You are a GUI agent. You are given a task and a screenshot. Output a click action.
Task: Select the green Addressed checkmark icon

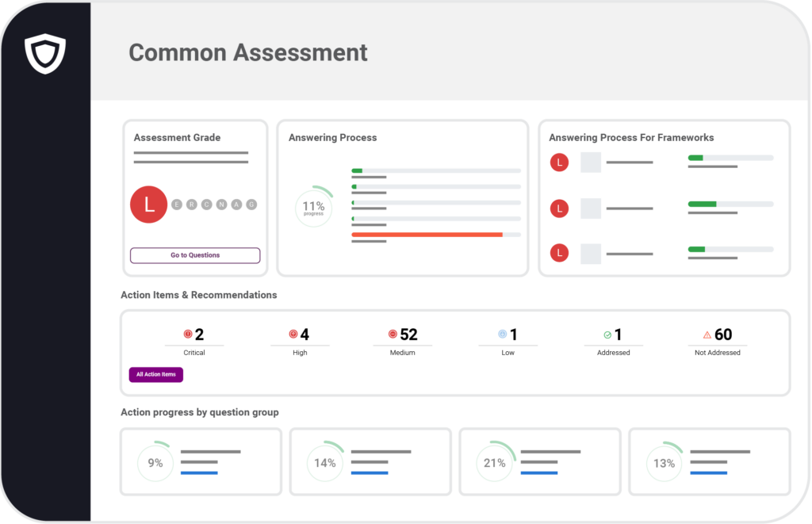(x=607, y=334)
